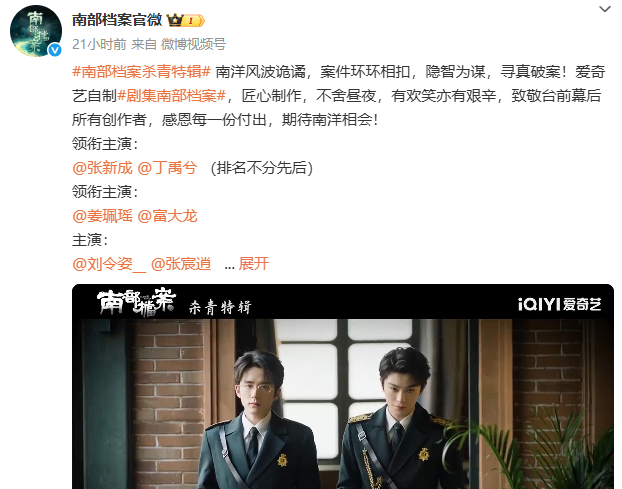This screenshot has width=622, height=489.
Task: Open the 南部档案官微 username link
Action: pos(117,20)
